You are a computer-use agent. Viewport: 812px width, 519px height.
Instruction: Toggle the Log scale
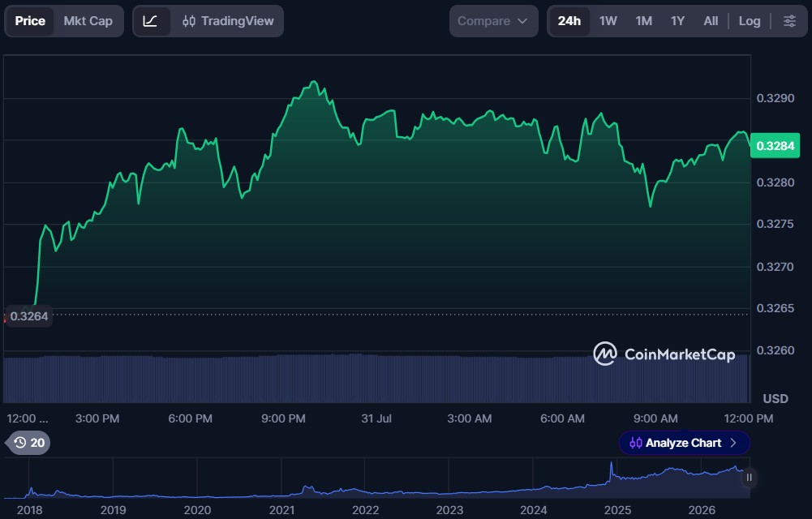click(x=750, y=21)
